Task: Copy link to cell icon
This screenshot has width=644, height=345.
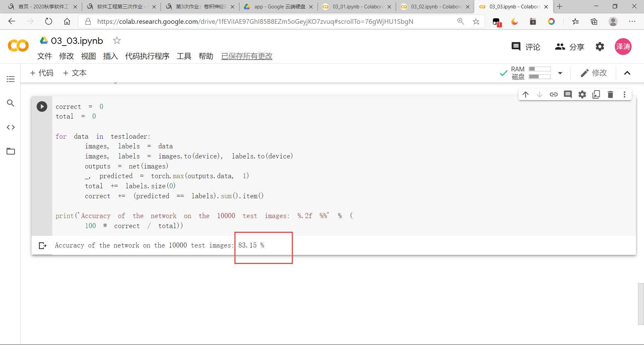Action: click(554, 94)
